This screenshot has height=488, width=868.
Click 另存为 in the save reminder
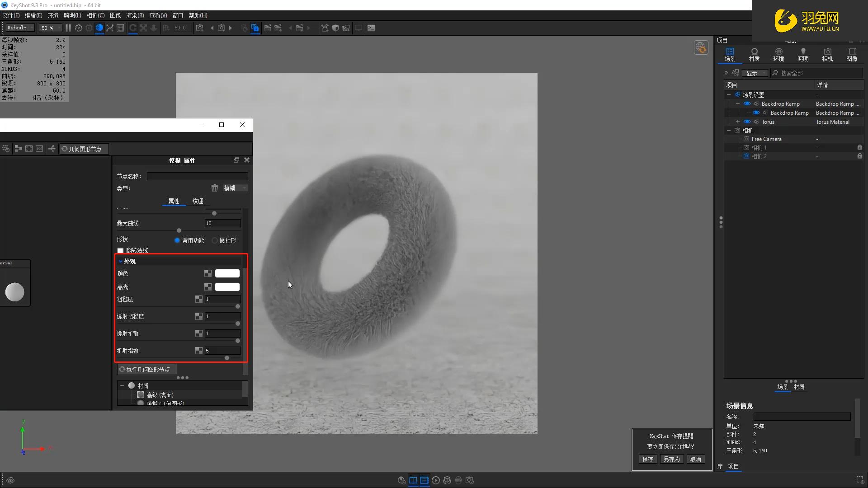point(671,459)
